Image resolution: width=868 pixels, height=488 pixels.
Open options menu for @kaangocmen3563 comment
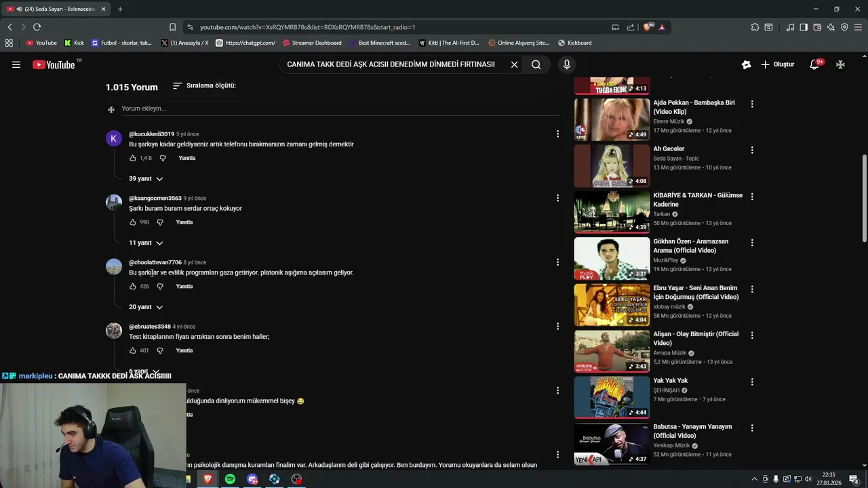coord(557,198)
